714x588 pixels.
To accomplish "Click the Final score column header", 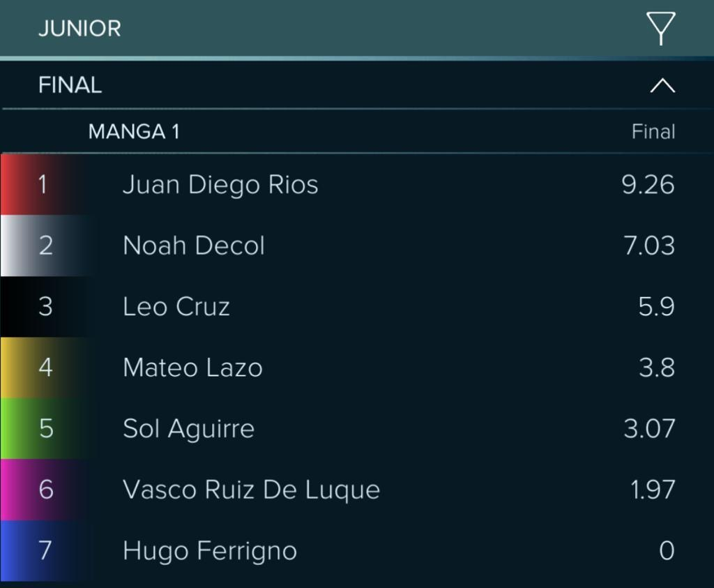I will [653, 132].
